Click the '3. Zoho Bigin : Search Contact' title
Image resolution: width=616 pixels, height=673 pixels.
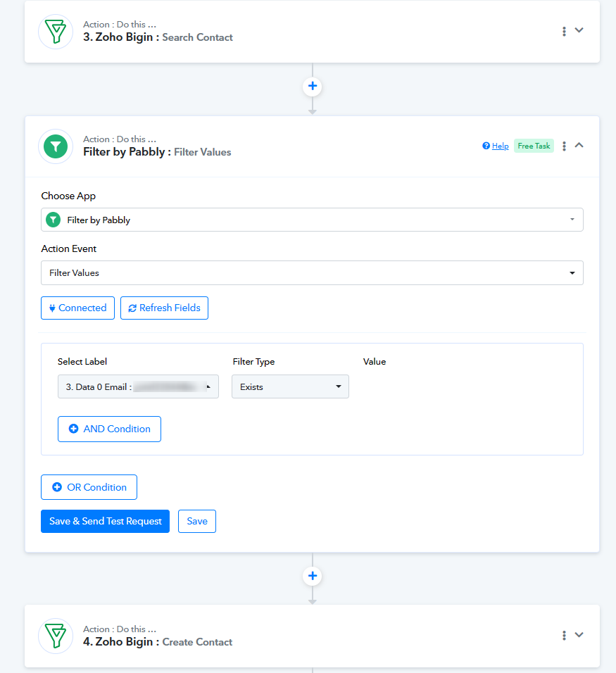click(158, 37)
